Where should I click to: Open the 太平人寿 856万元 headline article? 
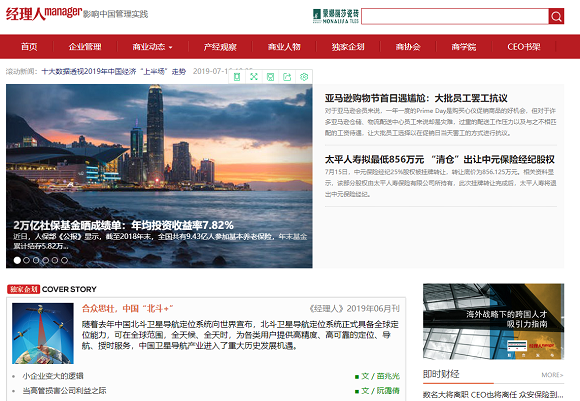(x=440, y=159)
